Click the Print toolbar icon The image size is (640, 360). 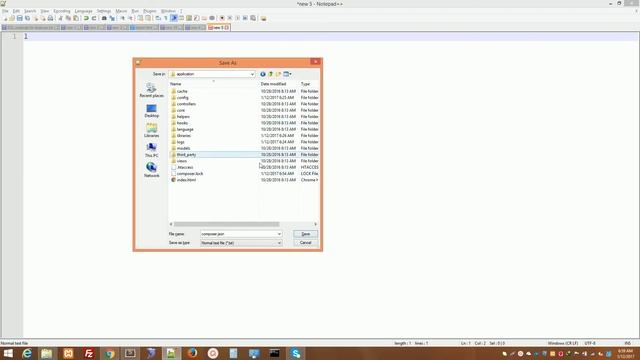coord(50,18)
